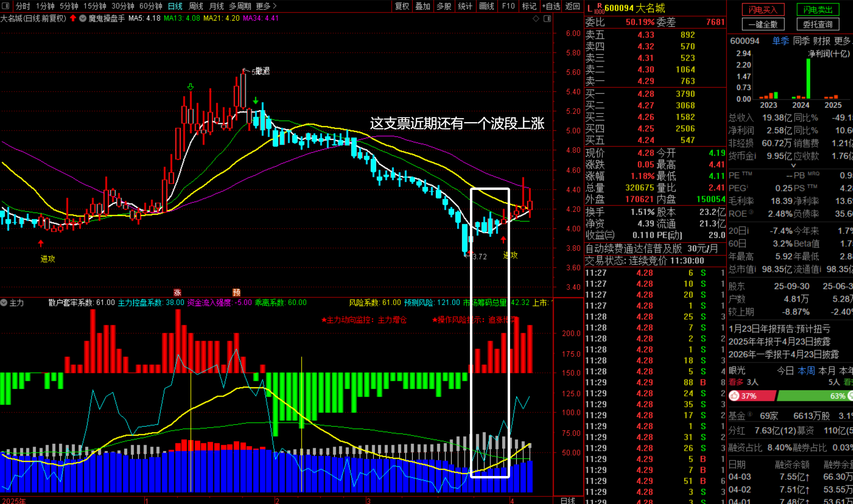Click the red up-arrow beside 大名城 title
853x504 pixels.
pos(73,18)
